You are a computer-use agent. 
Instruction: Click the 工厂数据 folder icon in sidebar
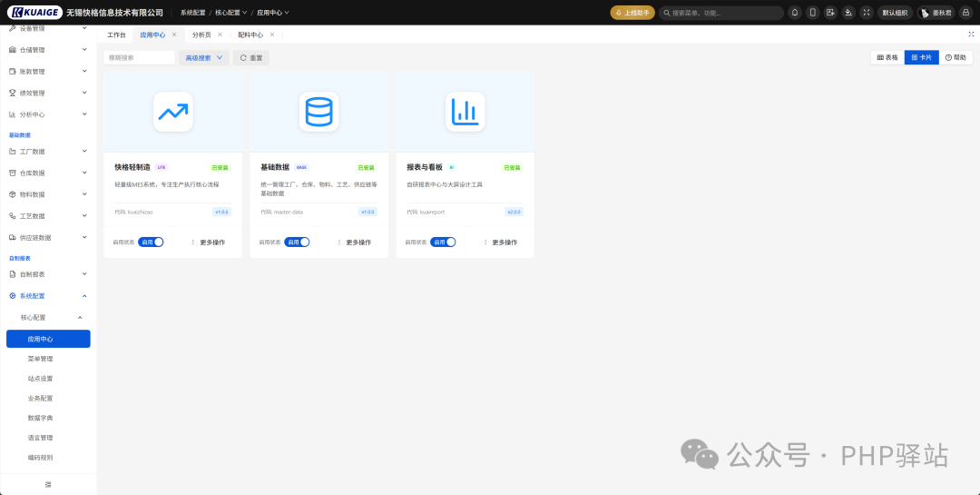(13, 152)
